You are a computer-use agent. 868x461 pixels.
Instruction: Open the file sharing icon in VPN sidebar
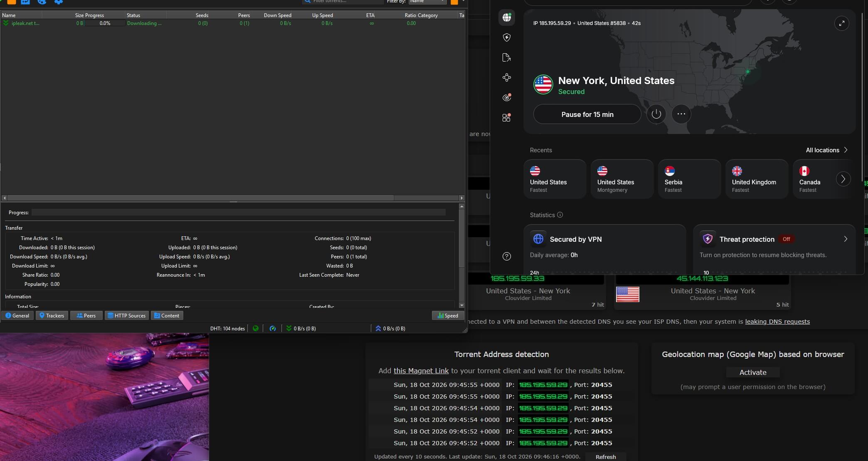[506, 57]
